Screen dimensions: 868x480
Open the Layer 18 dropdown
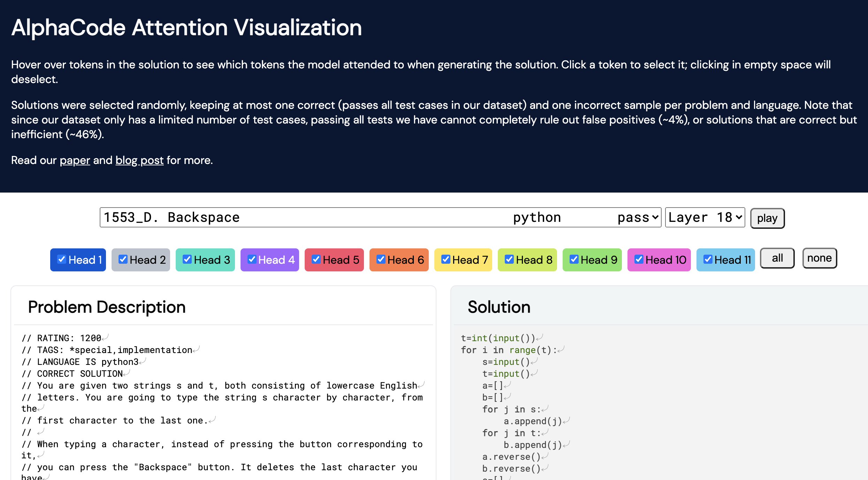[x=705, y=217]
